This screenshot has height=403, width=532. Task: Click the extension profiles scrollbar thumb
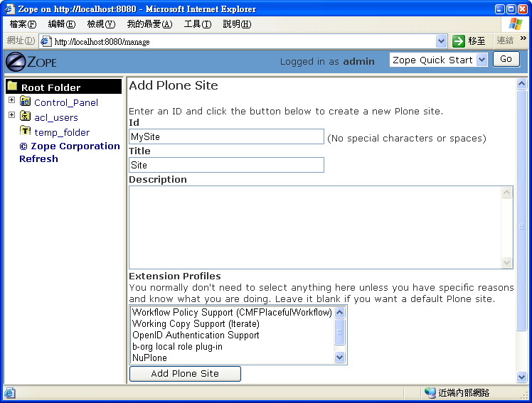coord(340,332)
